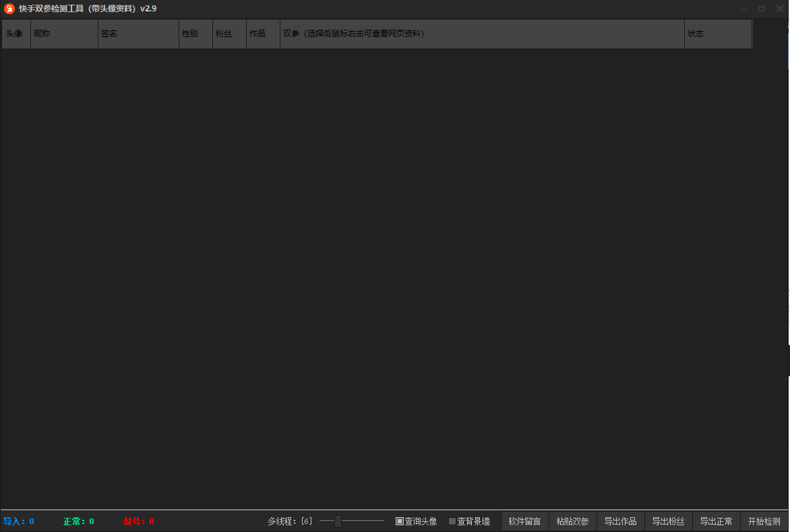Click the 状态 column header

pos(718,34)
